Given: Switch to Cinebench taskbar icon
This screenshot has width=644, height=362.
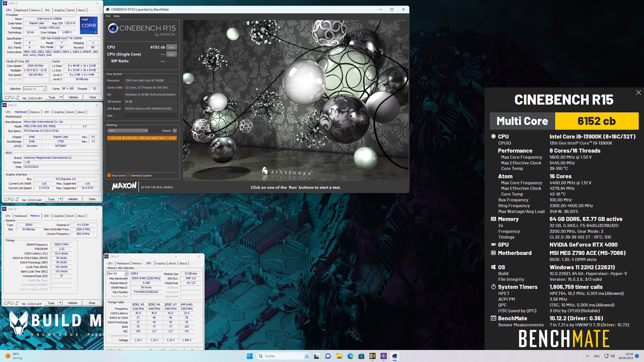Looking at the screenshot, I should tap(394, 356).
